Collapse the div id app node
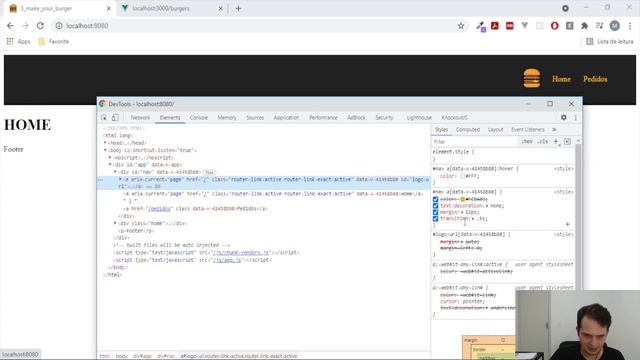 [110, 164]
